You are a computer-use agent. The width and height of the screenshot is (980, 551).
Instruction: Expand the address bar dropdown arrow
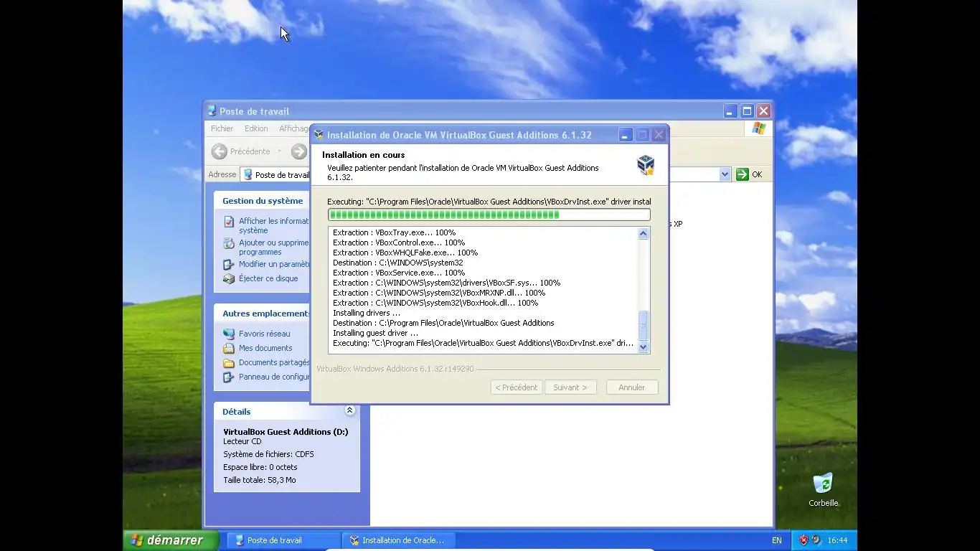tap(725, 174)
